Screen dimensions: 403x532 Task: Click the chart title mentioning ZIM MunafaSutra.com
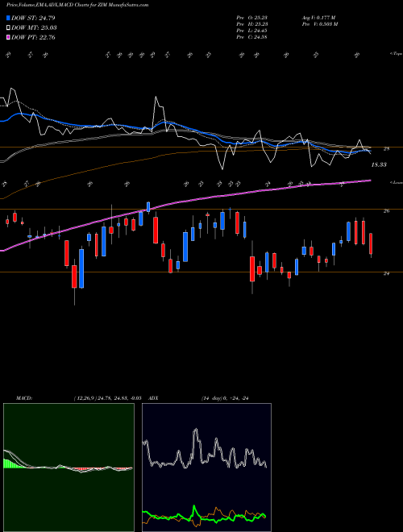click(77, 5)
